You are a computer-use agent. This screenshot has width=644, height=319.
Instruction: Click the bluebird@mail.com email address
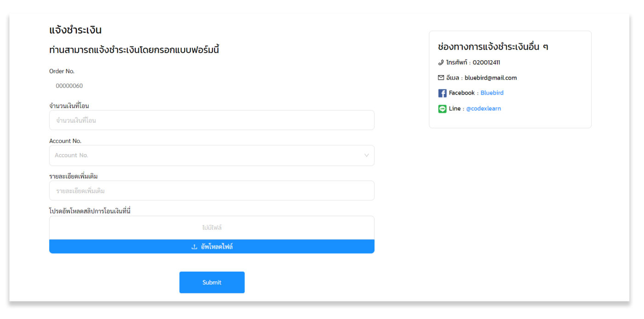(490, 78)
